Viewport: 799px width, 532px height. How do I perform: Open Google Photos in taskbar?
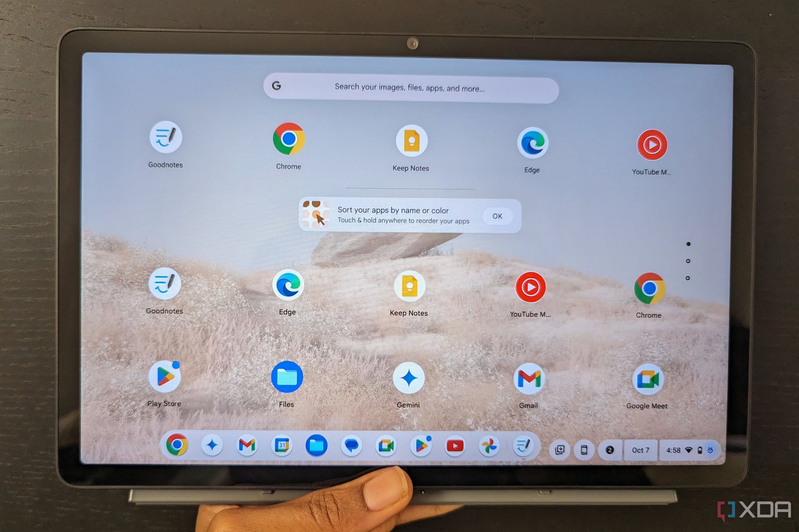pos(487,445)
